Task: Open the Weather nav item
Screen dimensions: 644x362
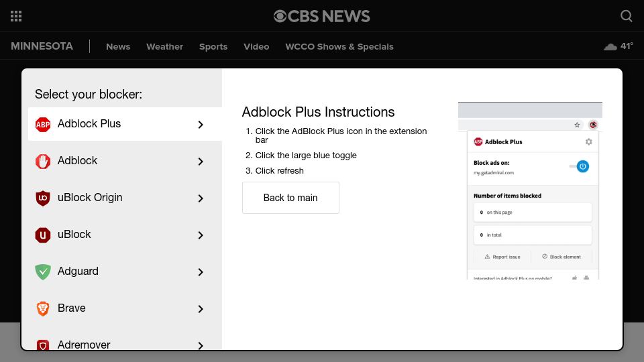Action: pyautogui.click(x=165, y=46)
